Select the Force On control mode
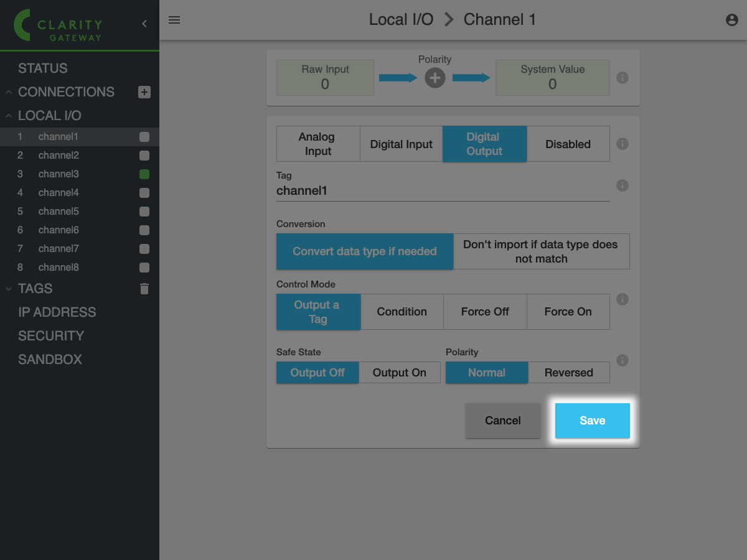The height and width of the screenshot is (560, 747). [568, 312]
